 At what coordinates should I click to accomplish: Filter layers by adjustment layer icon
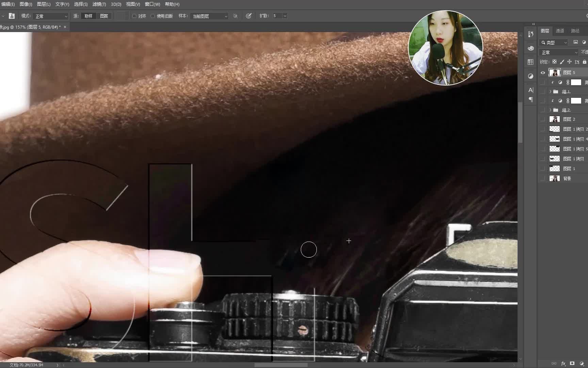tap(584, 42)
